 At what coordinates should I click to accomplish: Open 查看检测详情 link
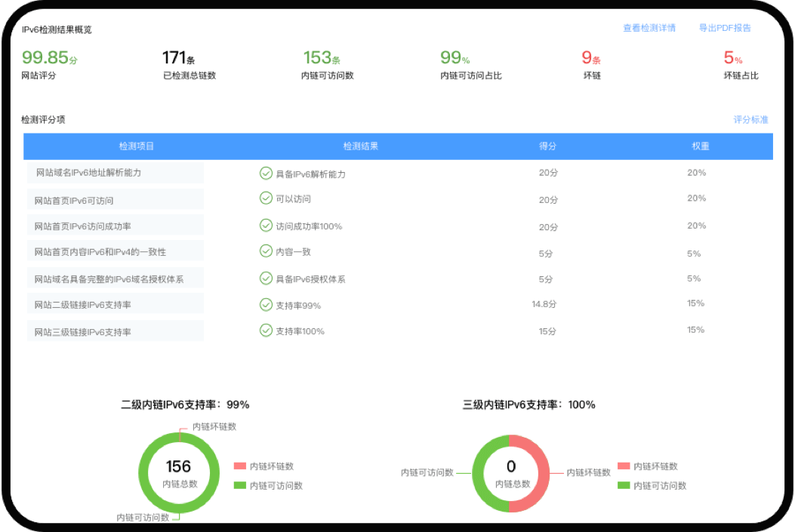(648, 27)
